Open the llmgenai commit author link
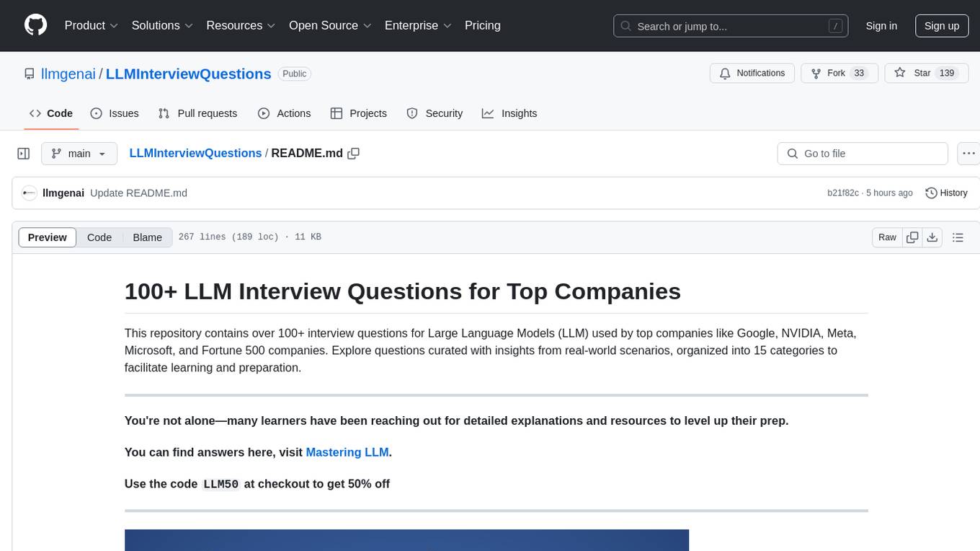Viewport: 980px width, 551px height. pyautogui.click(x=63, y=193)
